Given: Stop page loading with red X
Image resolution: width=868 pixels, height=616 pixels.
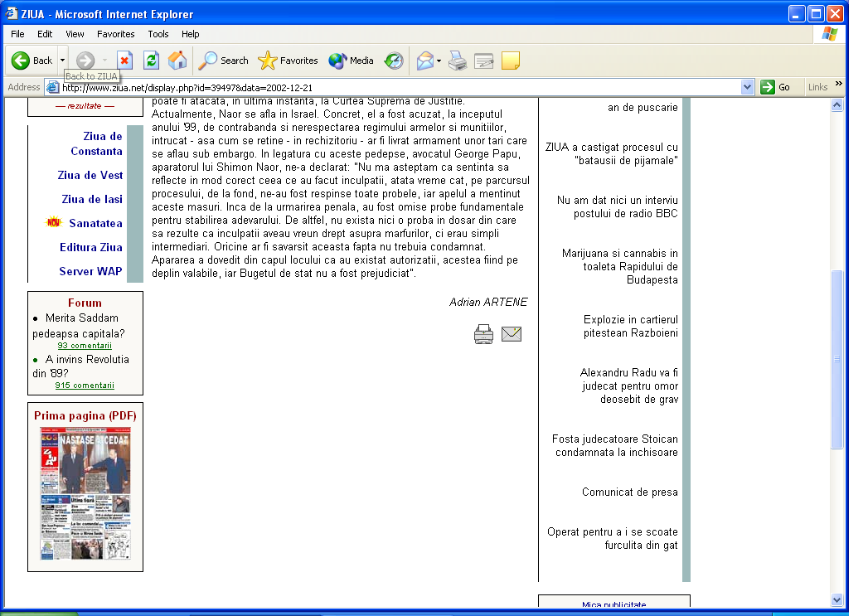Looking at the screenshot, I should pos(125,61).
